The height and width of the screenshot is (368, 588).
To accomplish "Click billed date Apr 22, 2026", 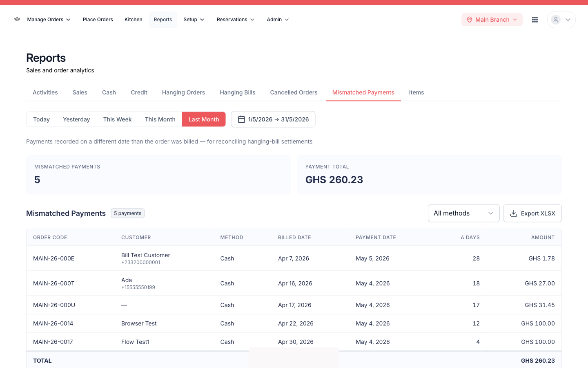I will 296,323.
